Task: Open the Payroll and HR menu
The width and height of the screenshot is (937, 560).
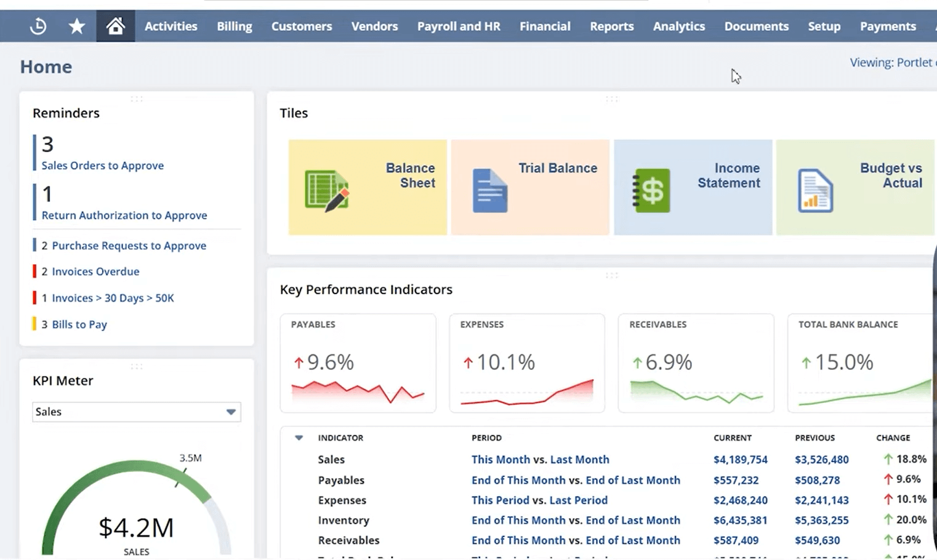Action: click(459, 26)
